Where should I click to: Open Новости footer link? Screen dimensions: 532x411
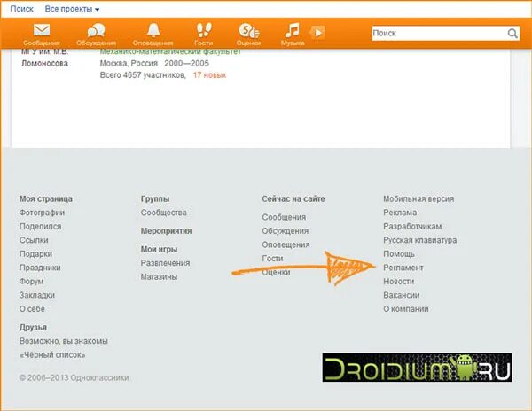pos(399,282)
